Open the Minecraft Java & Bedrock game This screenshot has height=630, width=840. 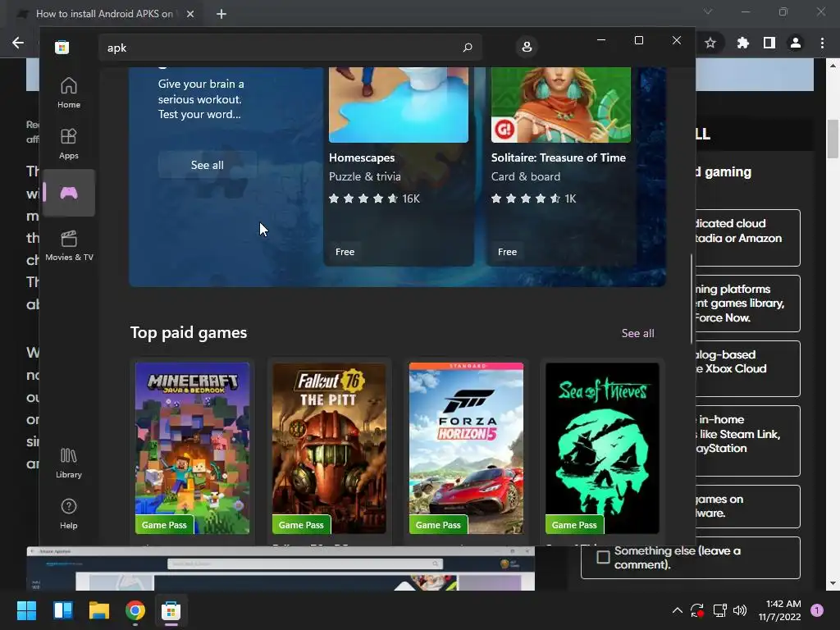[x=192, y=449]
